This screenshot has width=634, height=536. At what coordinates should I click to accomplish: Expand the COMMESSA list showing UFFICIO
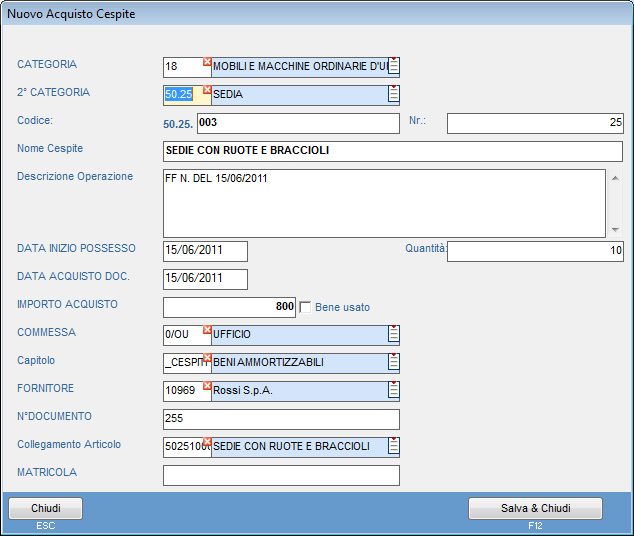tap(394, 334)
